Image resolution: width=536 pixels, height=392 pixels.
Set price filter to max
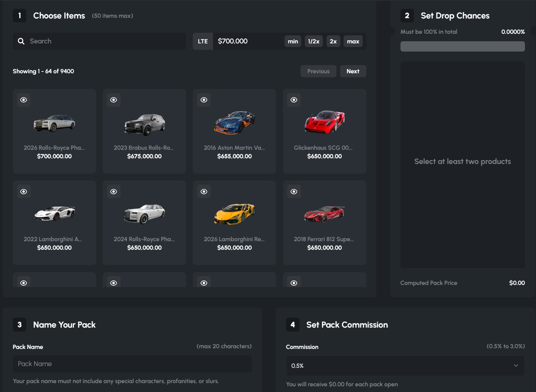353,41
